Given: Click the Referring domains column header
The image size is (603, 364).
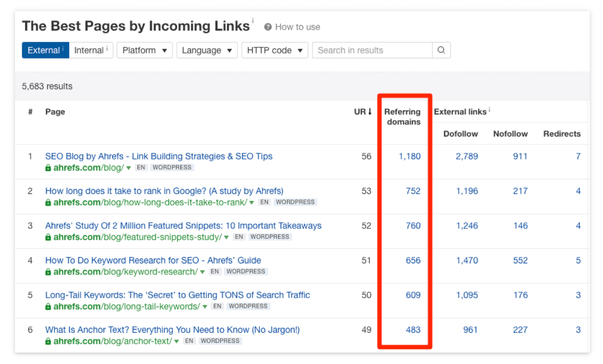Looking at the screenshot, I should pyautogui.click(x=403, y=117).
